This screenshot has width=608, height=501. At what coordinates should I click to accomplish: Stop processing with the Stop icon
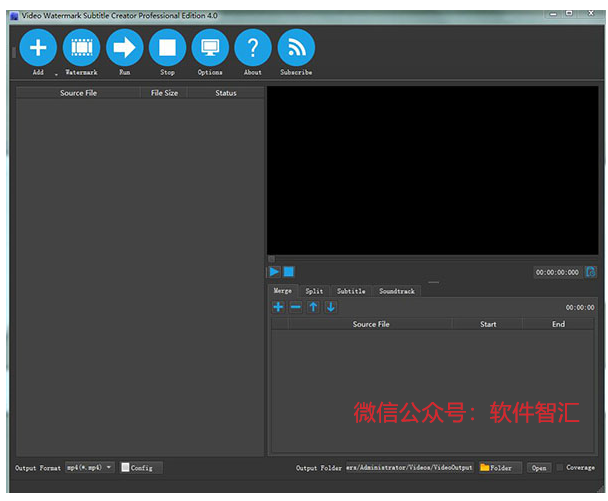coord(168,48)
